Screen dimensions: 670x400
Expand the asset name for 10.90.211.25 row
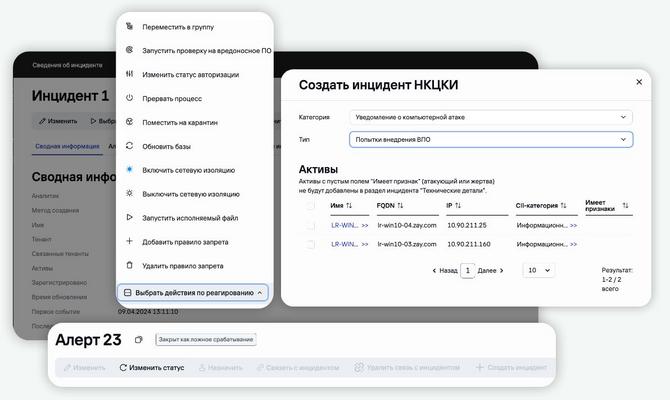click(x=364, y=225)
